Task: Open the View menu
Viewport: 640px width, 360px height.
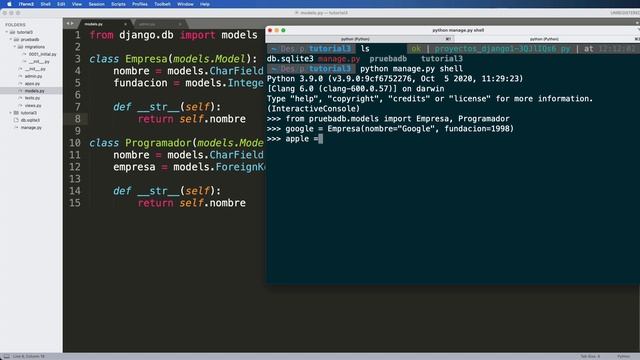Action: tap(77, 4)
